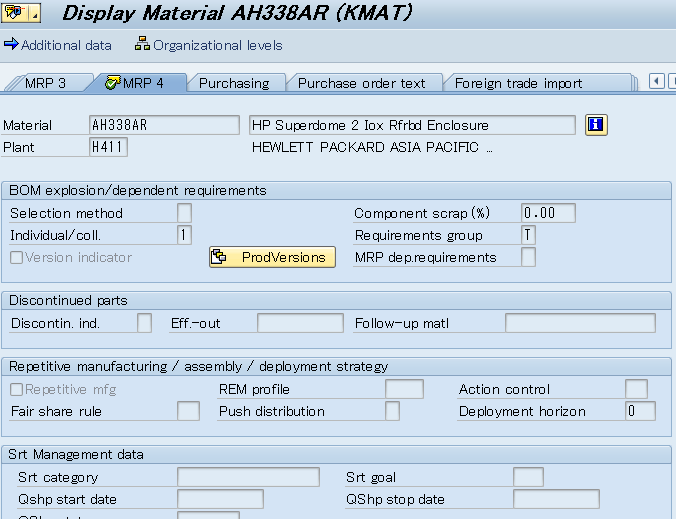Switch to the Purchasing tab
676x519 pixels.
pos(234,83)
